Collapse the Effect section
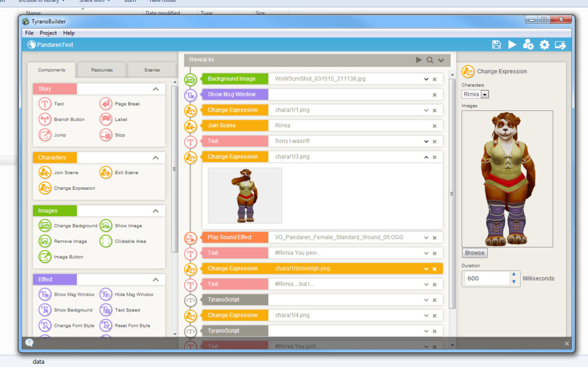The width and height of the screenshot is (588, 367). click(x=156, y=279)
